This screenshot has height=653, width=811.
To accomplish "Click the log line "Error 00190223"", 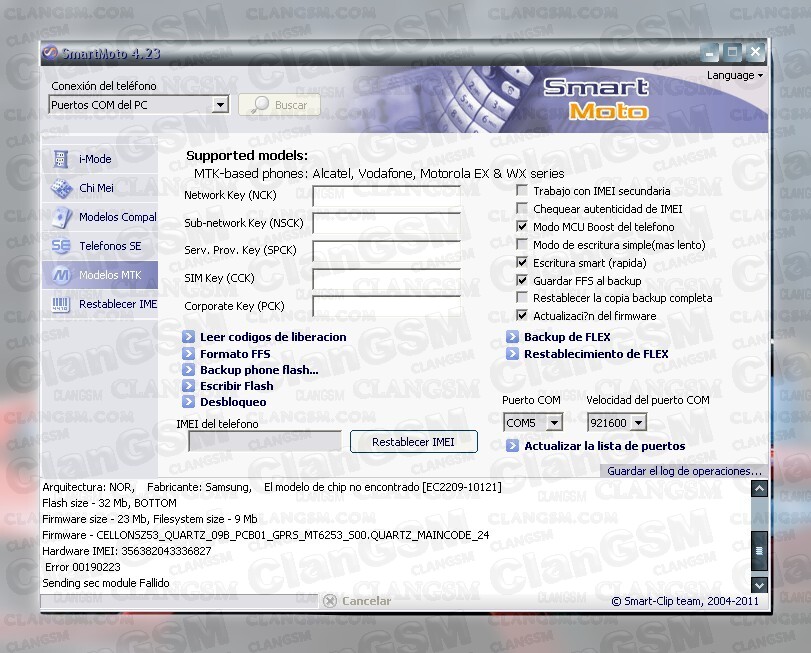I will [83, 567].
